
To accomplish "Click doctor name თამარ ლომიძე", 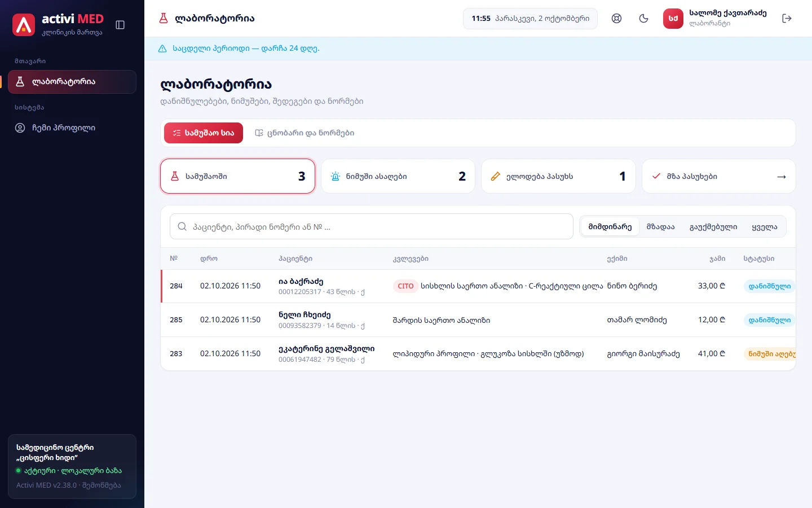I will [x=637, y=320].
